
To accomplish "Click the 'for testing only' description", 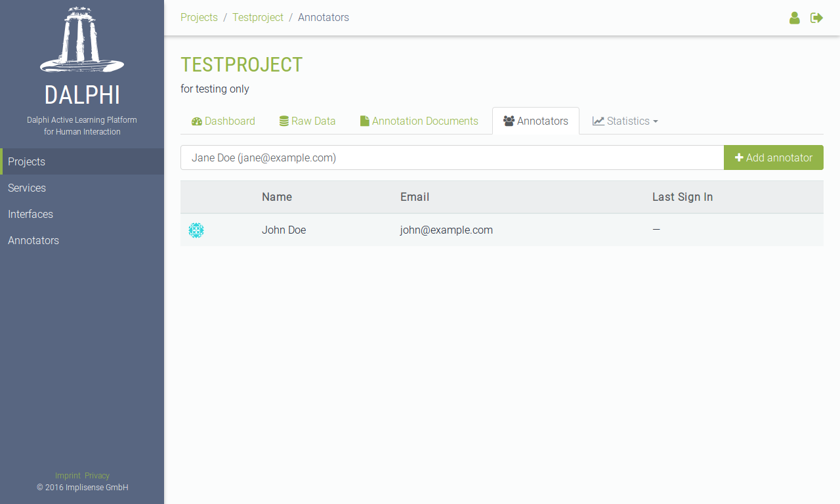I will pos(215,89).
